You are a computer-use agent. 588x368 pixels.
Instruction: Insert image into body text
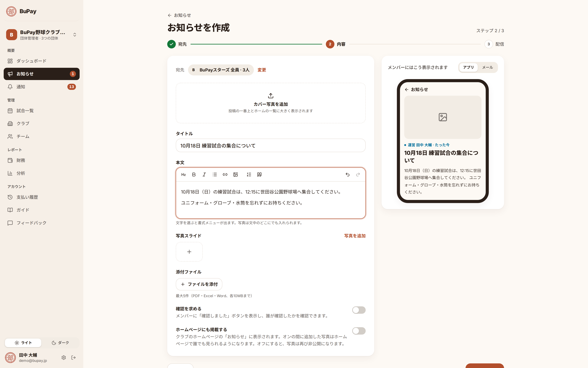(x=236, y=174)
